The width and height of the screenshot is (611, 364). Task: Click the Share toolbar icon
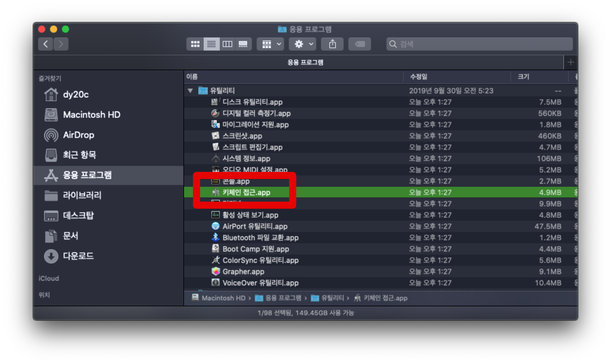pos(332,44)
